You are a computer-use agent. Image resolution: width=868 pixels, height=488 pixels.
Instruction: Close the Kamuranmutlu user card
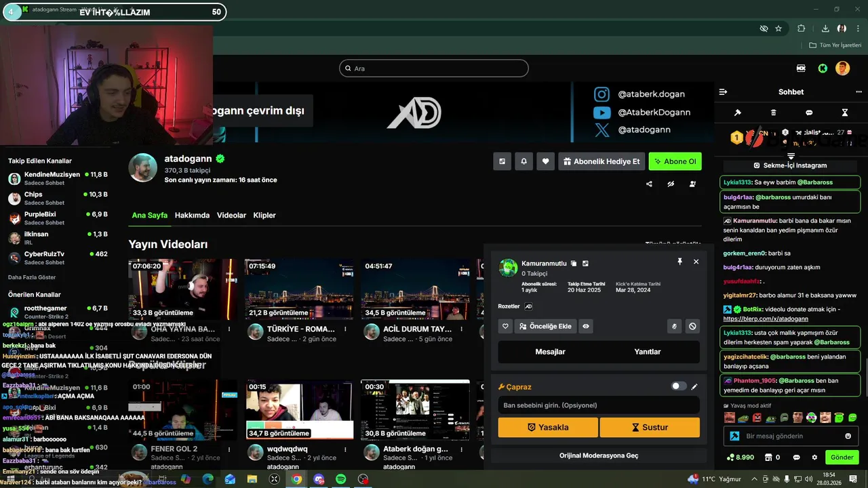pos(696,261)
